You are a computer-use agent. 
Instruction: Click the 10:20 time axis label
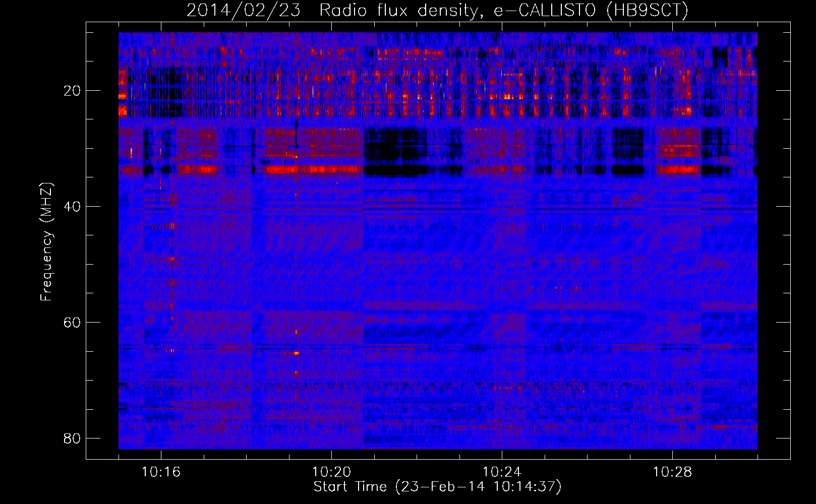click(x=331, y=472)
